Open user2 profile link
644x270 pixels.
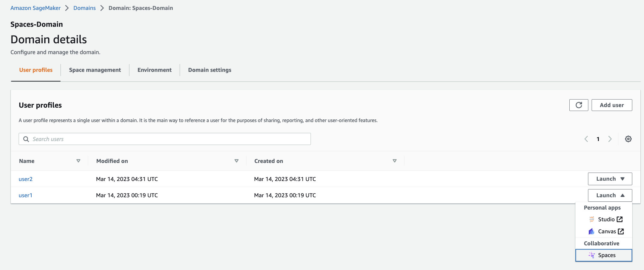pos(26,179)
